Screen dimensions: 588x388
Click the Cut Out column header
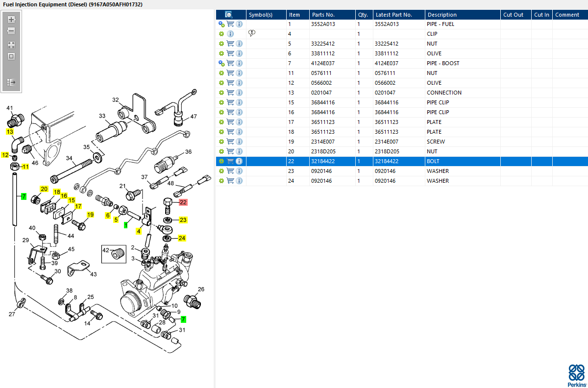[x=515, y=15]
